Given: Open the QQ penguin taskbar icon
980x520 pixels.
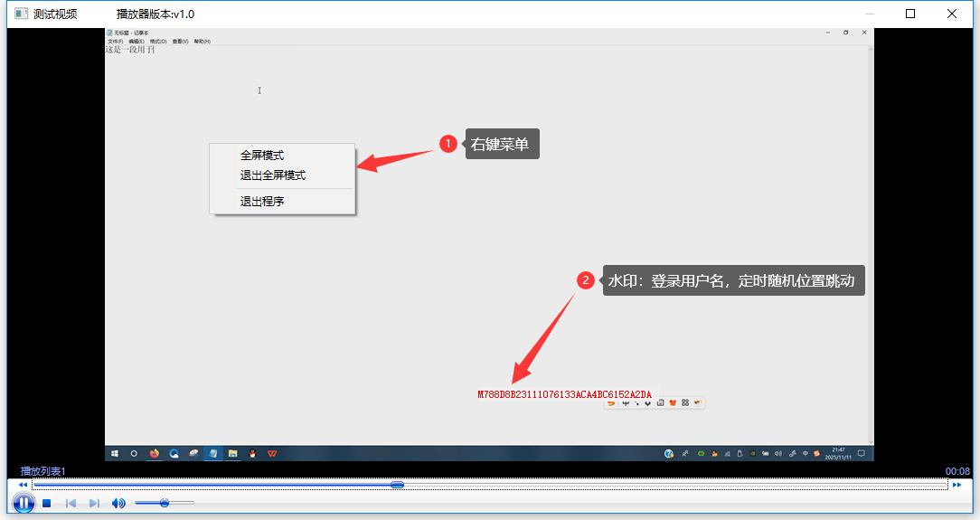Looking at the screenshot, I should coord(252,454).
